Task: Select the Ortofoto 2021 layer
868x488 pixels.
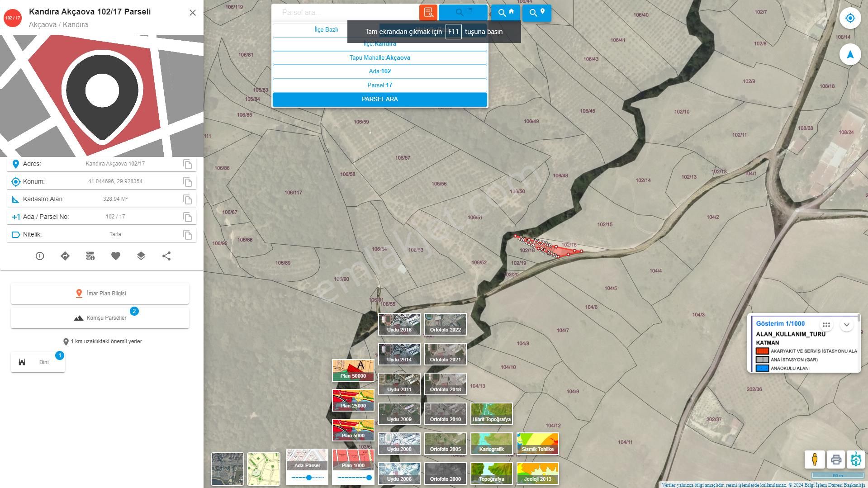Action: (446, 354)
